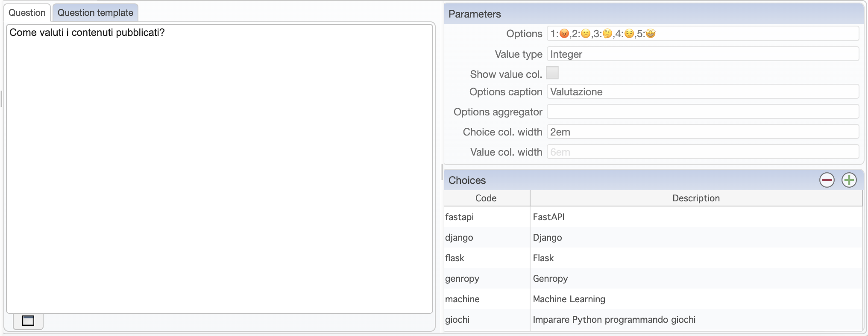The width and height of the screenshot is (868, 336).
Task: Select the genropy code cell
Action: coord(487,278)
